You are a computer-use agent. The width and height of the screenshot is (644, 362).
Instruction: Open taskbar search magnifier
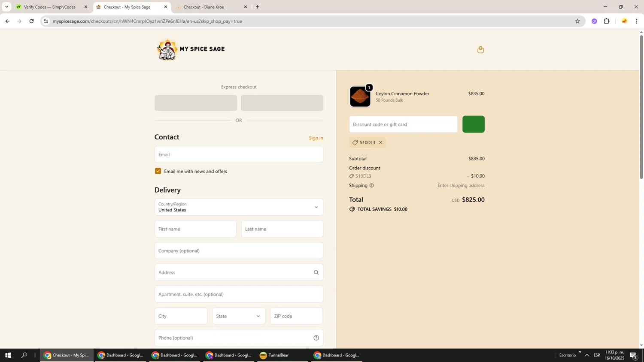click(24, 355)
